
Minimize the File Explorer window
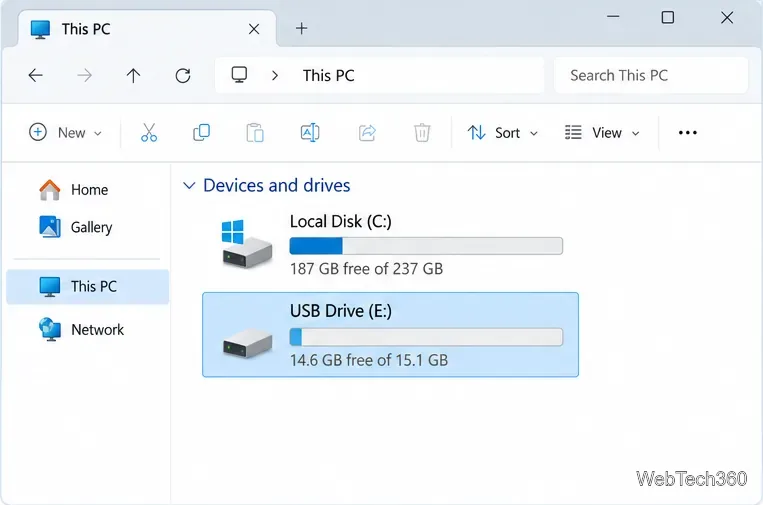613,17
